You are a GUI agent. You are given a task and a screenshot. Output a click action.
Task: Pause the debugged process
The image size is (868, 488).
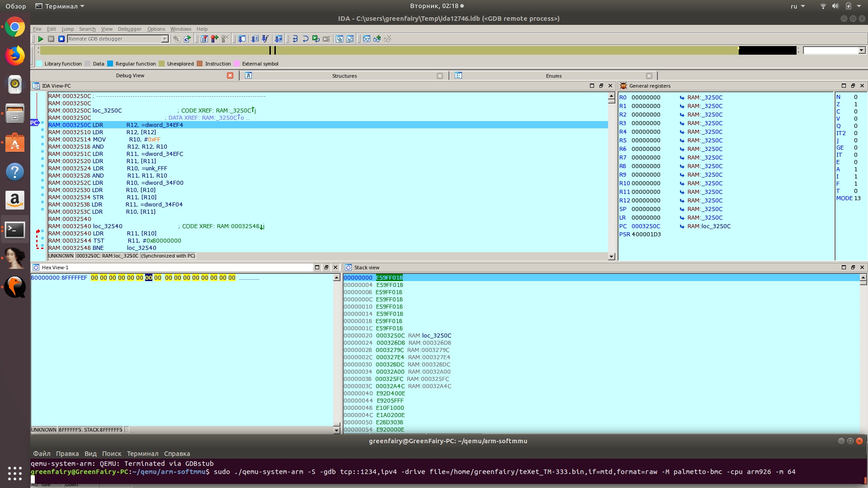(x=51, y=39)
